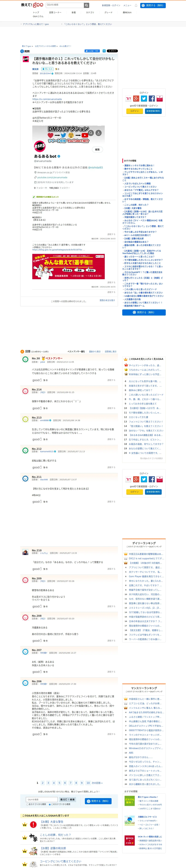Click good thumbs-up on answer No.214
186x868 pixels.
click(37, 408)
